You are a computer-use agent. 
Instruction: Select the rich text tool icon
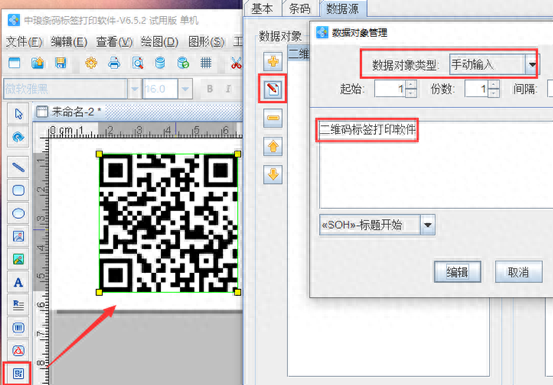point(18,305)
